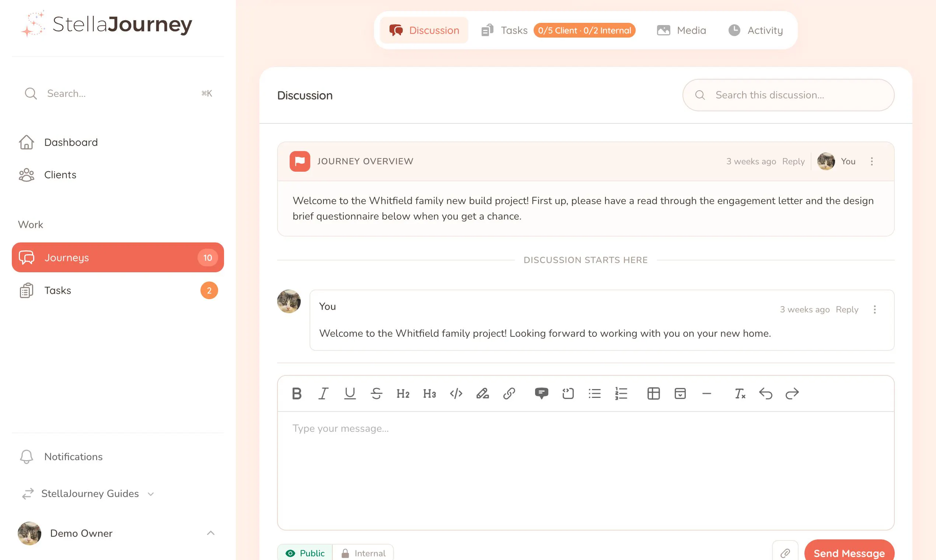Image resolution: width=936 pixels, height=560 pixels.
Task: Insert code block with code icon
Action: point(456,393)
